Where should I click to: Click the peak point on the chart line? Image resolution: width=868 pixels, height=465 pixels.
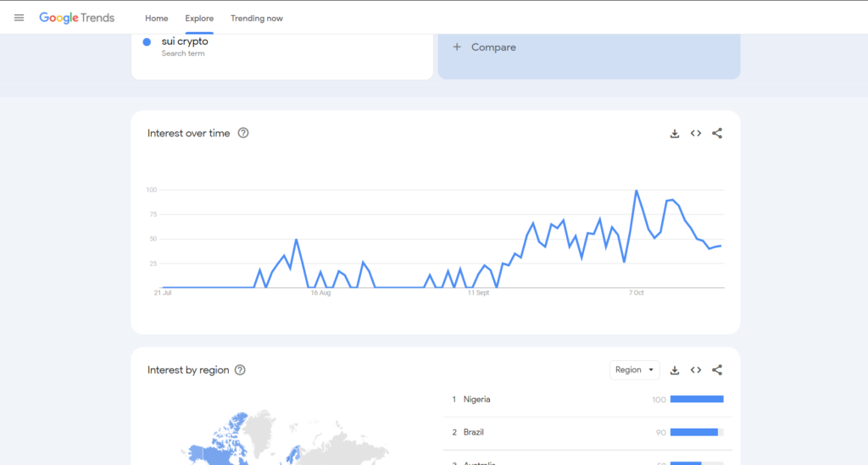coord(637,191)
